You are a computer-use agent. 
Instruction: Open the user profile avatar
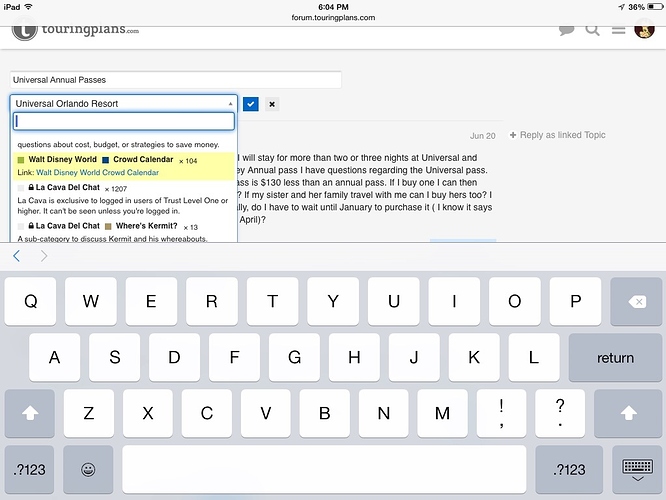(645, 30)
